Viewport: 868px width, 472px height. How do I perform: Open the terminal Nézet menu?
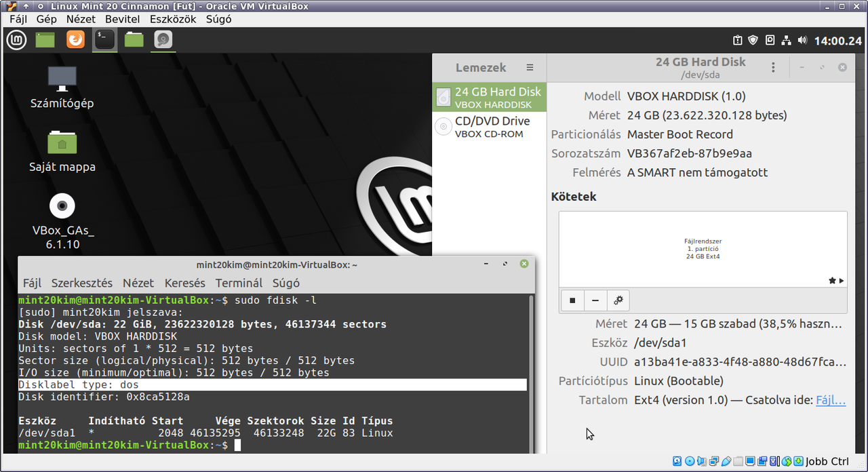click(138, 283)
